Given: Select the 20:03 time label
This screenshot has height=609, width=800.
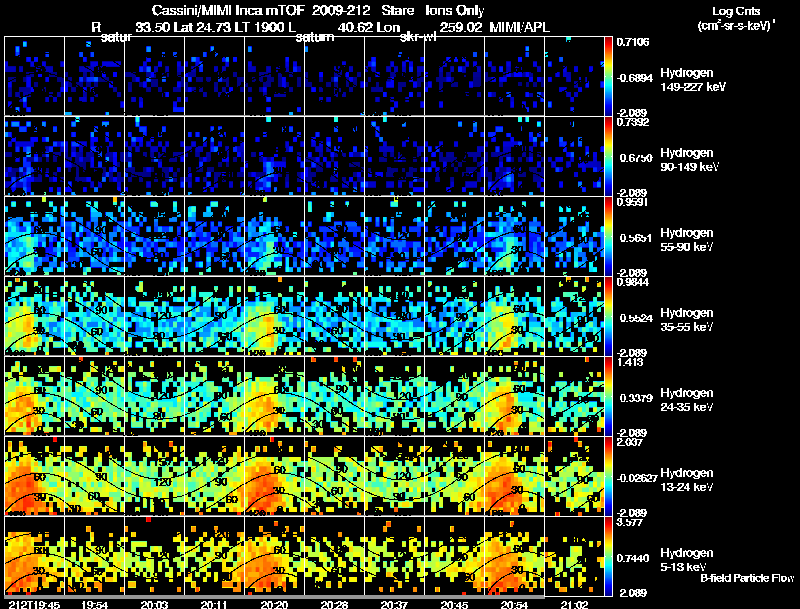Looking at the screenshot, I should click(x=154, y=604).
